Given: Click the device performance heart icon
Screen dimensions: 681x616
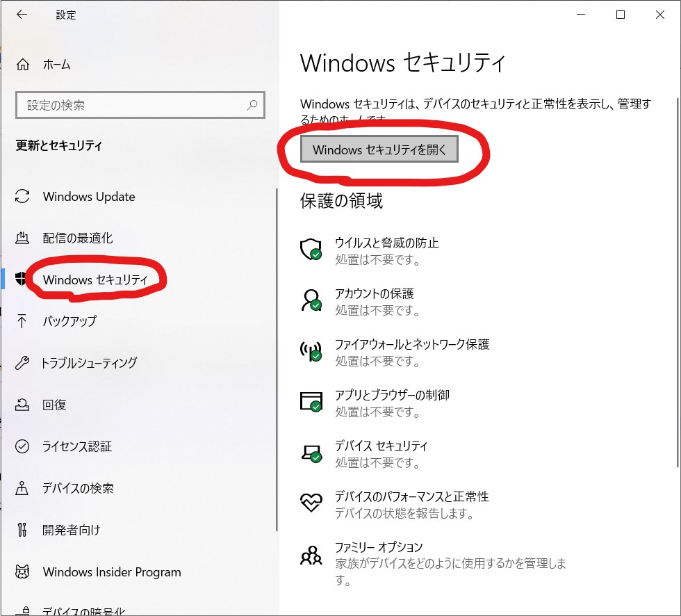Looking at the screenshot, I should click(x=311, y=502).
